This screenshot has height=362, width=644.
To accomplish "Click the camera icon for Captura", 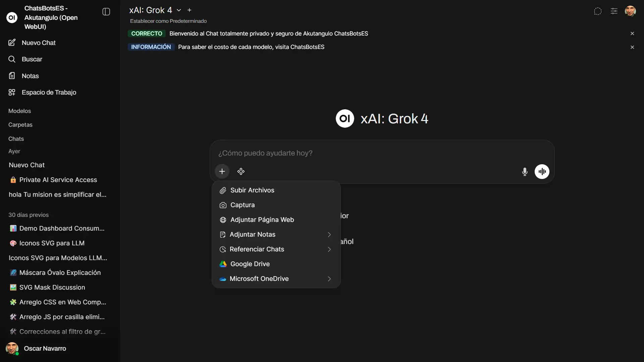I will coord(223,205).
